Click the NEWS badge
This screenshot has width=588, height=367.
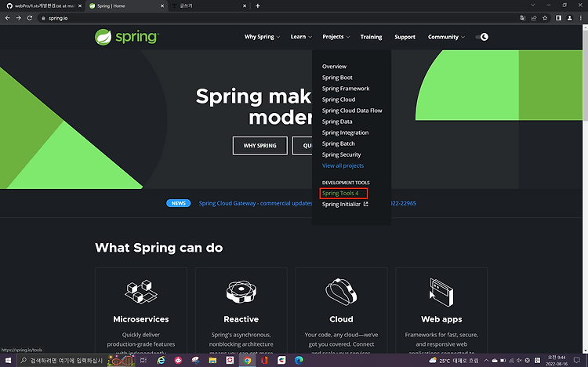click(x=179, y=203)
